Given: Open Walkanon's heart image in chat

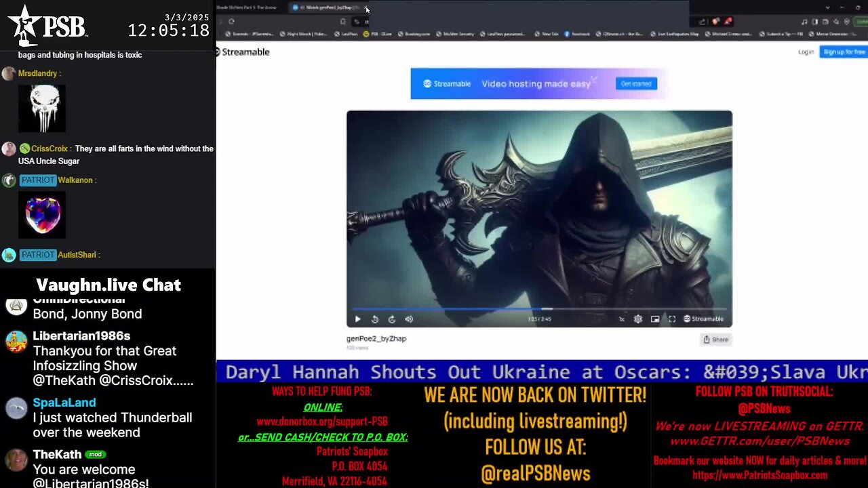Looking at the screenshot, I should [42, 215].
